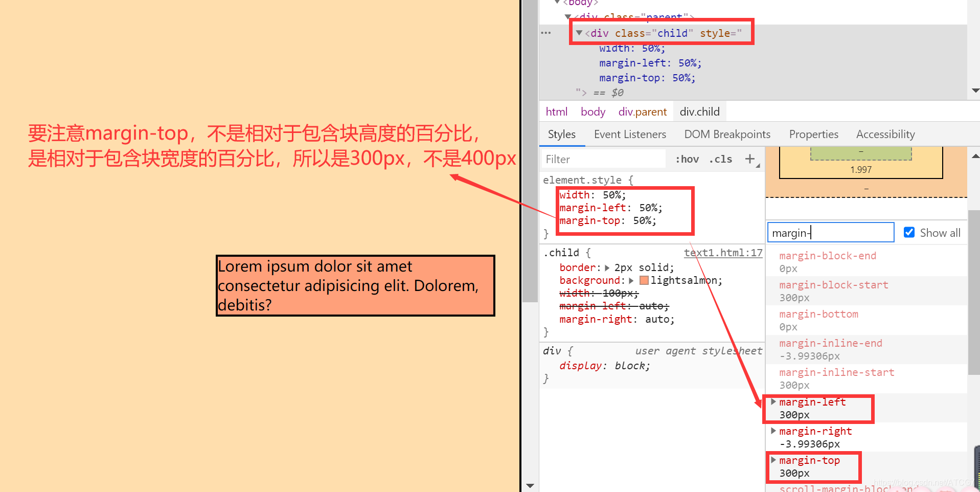This screenshot has height=492, width=980.
Task: Open the lightsalmon color swatch picker
Action: point(644,280)
